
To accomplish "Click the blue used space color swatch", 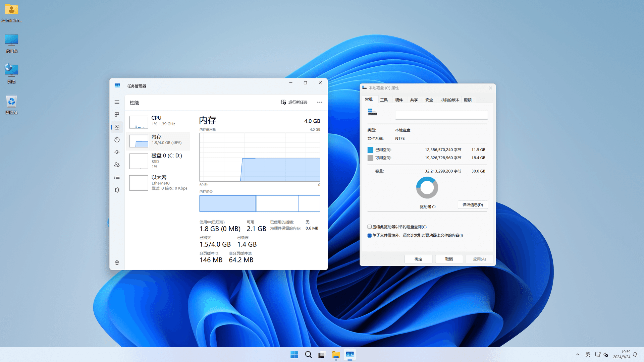I will (370, 150).
